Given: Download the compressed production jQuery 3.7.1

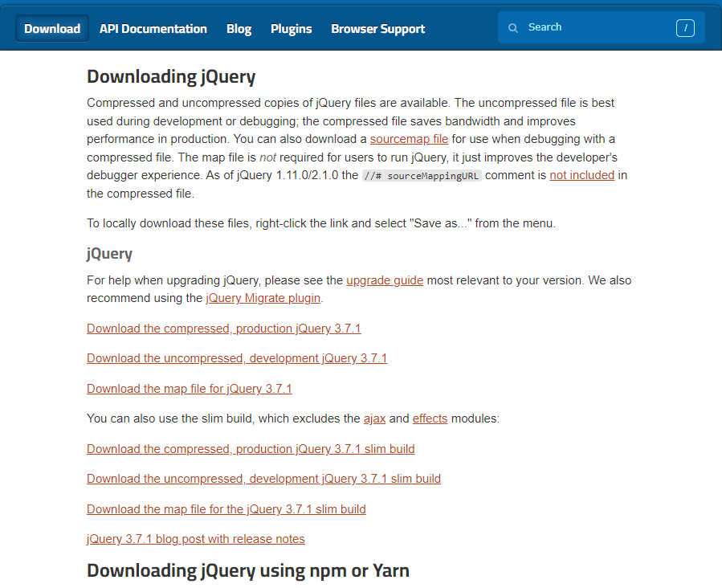Looking at the screenshot, I should 224,329.
